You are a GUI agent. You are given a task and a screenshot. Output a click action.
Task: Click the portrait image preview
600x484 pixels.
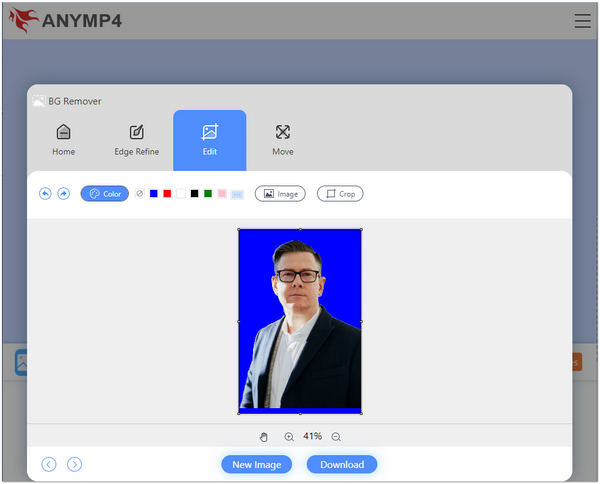point(300,320)
